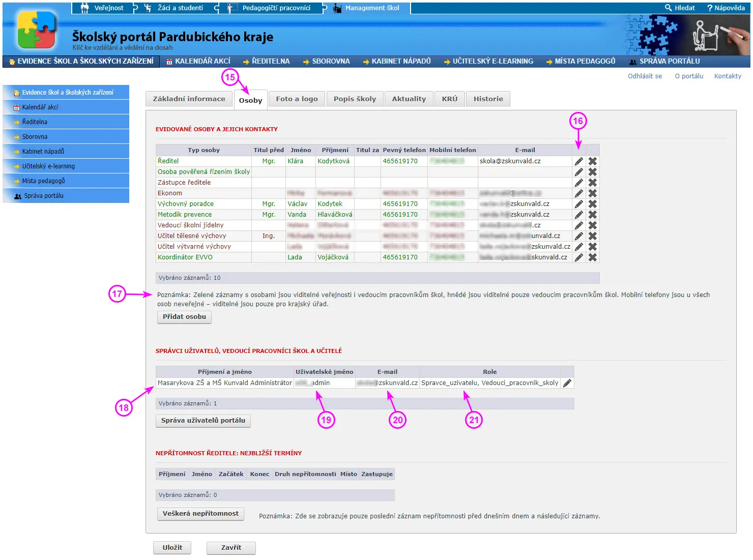The width and height of the screenshot is (753, 560).
Task: Click the Přidat osobu button
Action: tap(184, 317)
